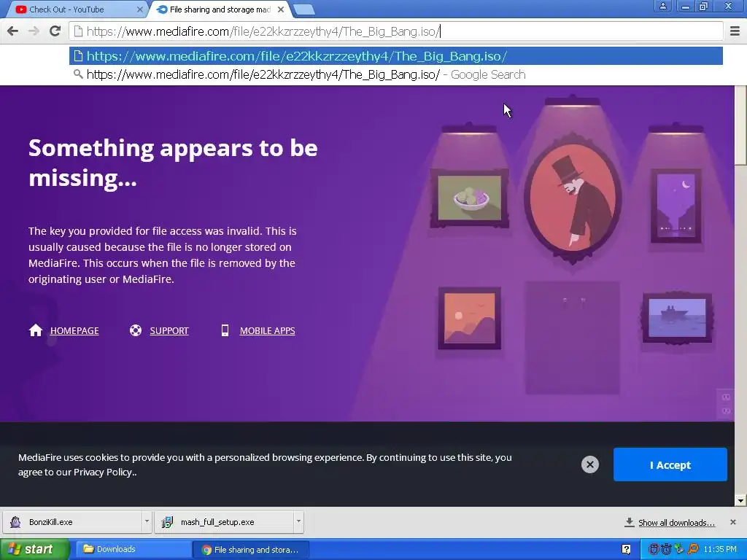Open the Chrome hamburger menu
The height and width of the screenshot is (560, 747).
735,31
